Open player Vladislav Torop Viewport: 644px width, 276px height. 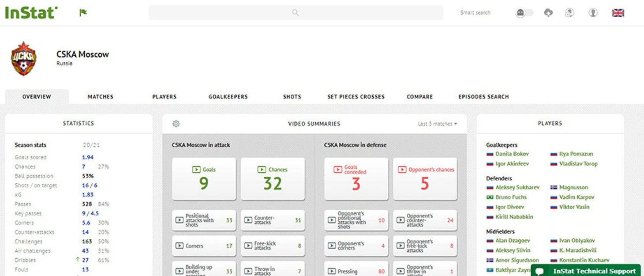pyautogui.click(x=578, y=164)
